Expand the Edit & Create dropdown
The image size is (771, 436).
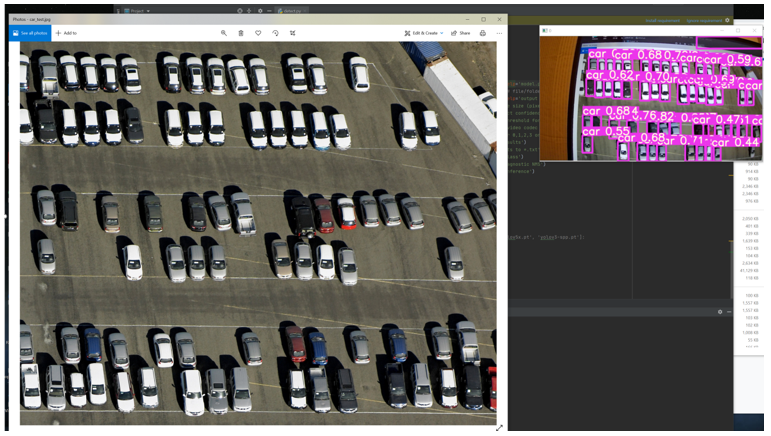[x=424, y=33]
